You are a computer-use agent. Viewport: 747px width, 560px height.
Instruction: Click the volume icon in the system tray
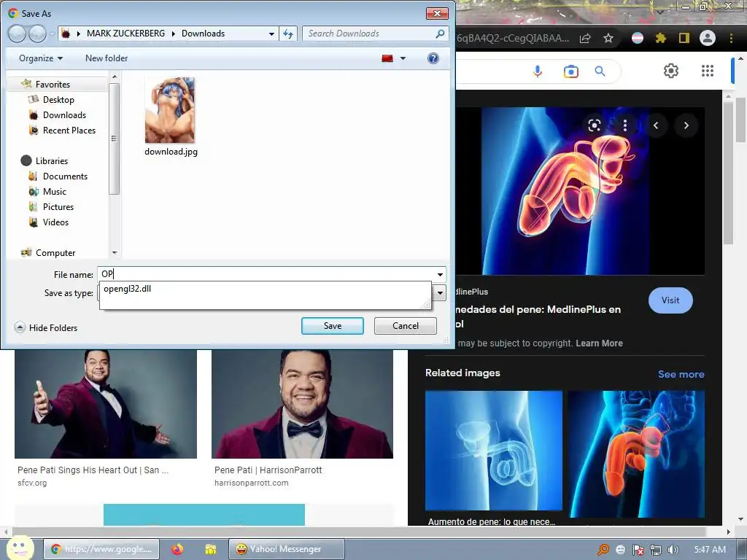click(x=673, y=550)
